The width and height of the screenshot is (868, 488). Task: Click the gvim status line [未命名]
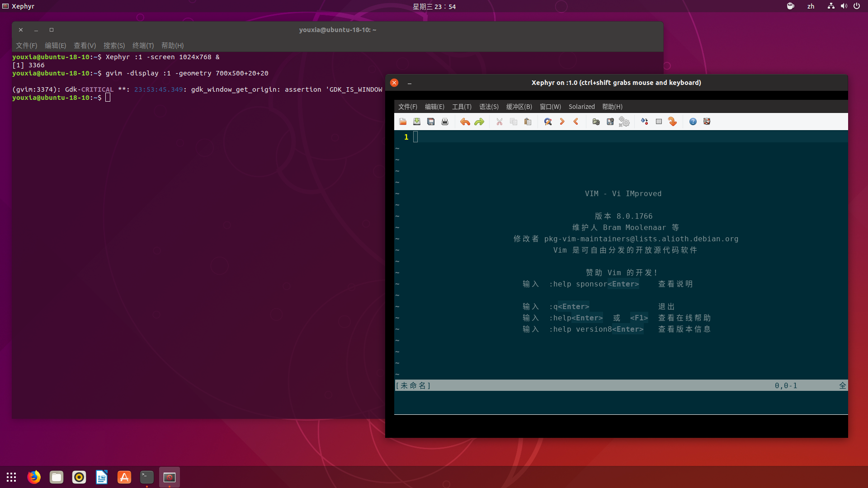click(x=621, y=385)
